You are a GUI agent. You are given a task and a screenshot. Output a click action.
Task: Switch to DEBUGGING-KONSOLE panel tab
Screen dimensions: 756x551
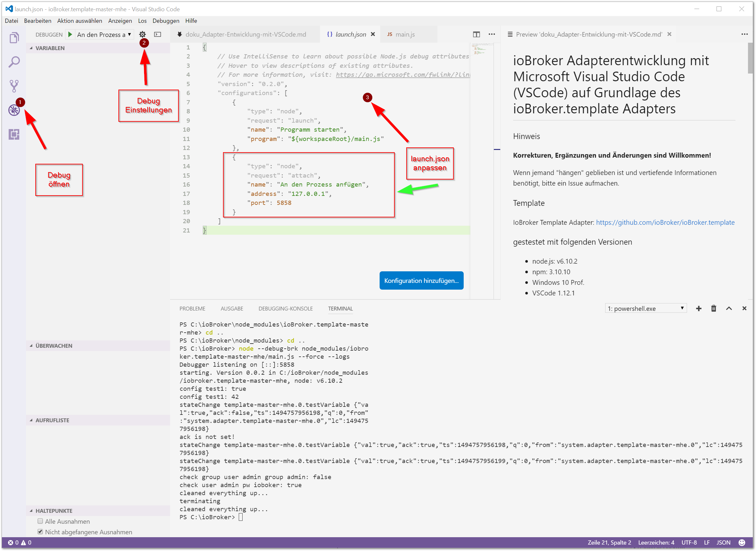[285, 309]
